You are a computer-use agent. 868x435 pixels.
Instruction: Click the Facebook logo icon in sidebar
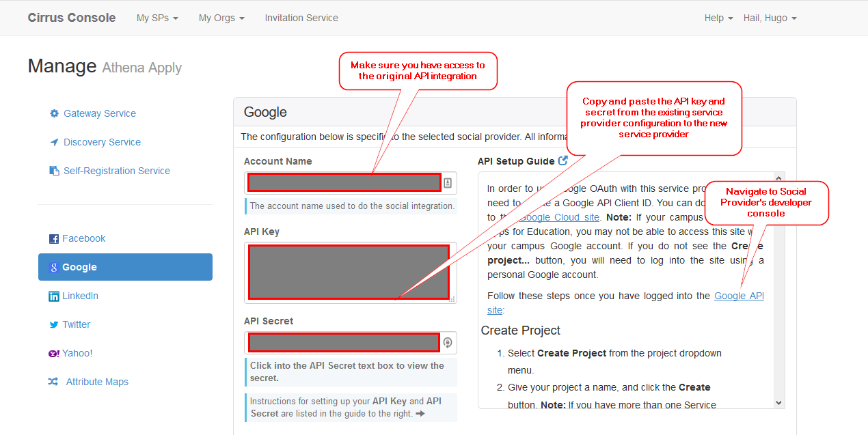click(x=54, y=239)
